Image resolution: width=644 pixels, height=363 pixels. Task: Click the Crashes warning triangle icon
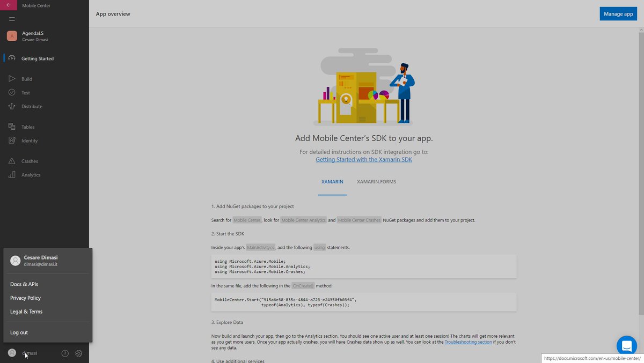[x=12, y=161]
